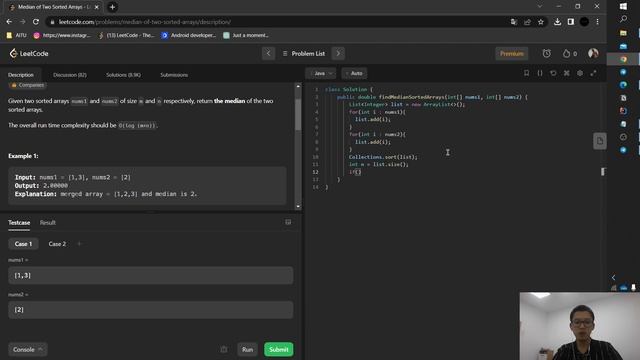Click the Edge taskbar icon
Viewport: 640px width, 360px height.
pyautogui.click(x=623, y=85)
